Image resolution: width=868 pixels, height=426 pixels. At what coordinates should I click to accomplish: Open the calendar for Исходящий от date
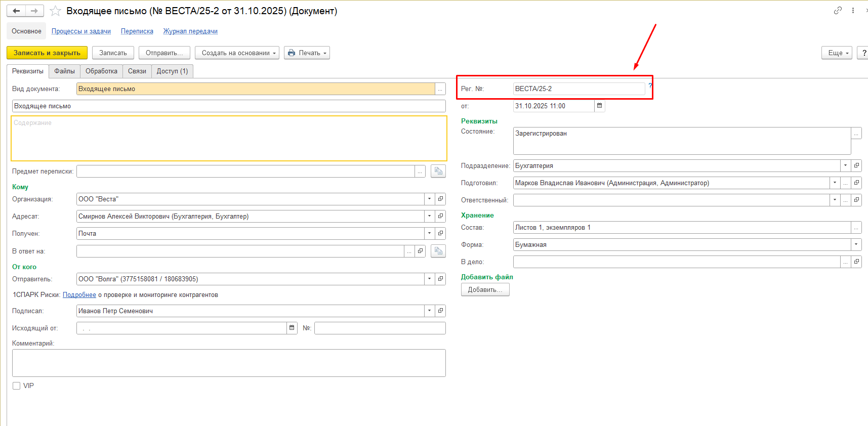point(292,328)
